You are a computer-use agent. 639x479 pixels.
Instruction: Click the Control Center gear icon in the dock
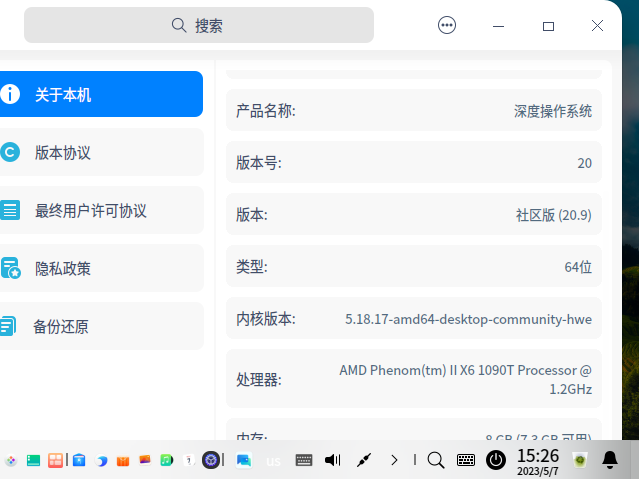pos(211,460)
